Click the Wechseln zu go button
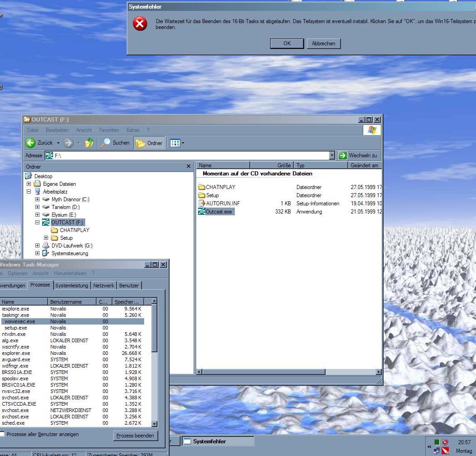 tap(358, 155)
